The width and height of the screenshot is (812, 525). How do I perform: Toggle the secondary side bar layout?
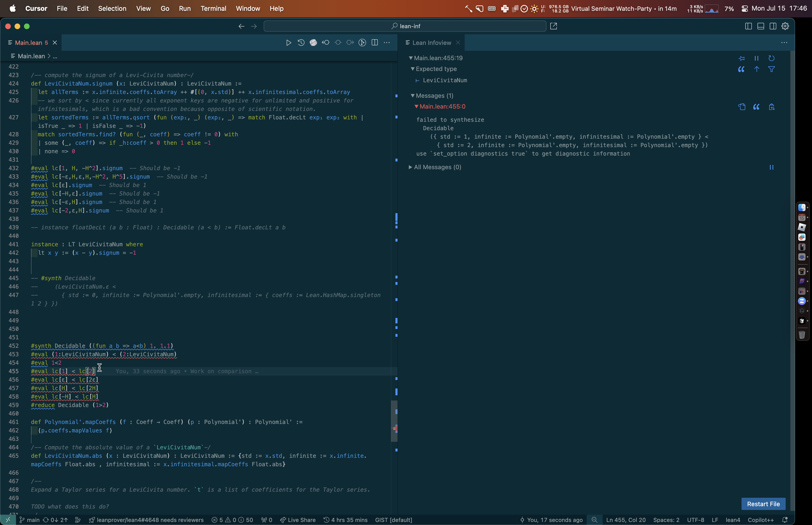tap(773, 26)
